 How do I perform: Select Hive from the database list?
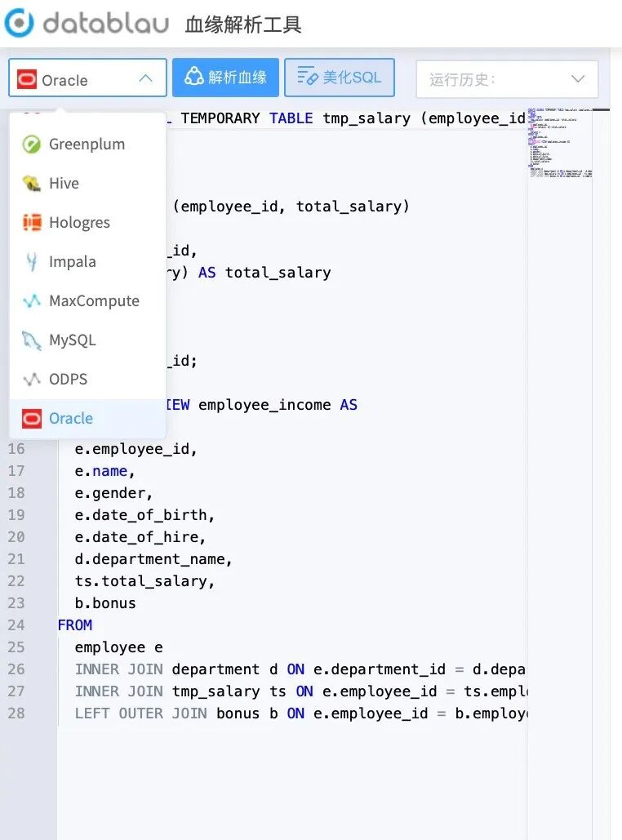pos(87,183)
